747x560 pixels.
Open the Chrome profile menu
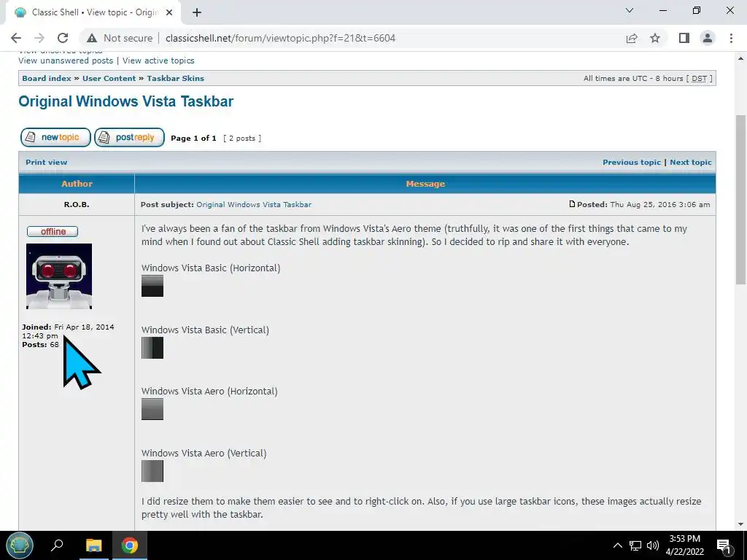pyautogui.click(x=708, y=38)
